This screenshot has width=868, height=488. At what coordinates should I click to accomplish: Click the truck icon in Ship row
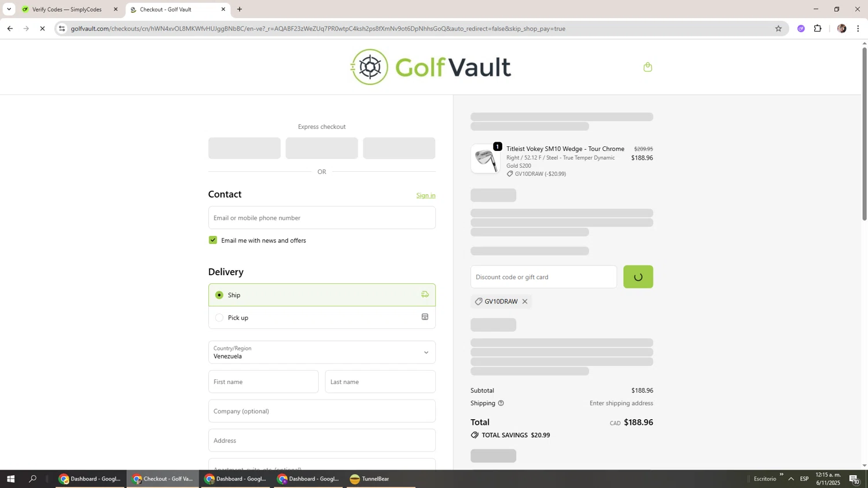pos(425,294)
